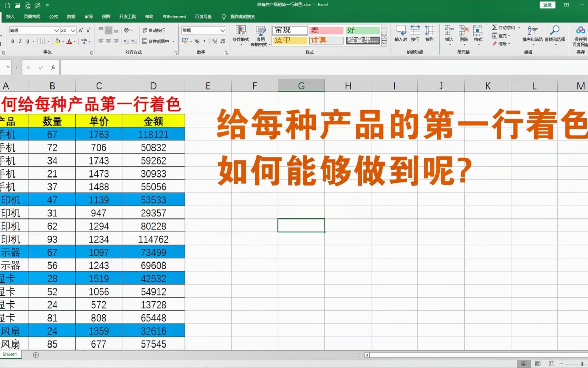588x368 pixels.
Task: Select underline formatting toggle
Action: coord(27,41)
